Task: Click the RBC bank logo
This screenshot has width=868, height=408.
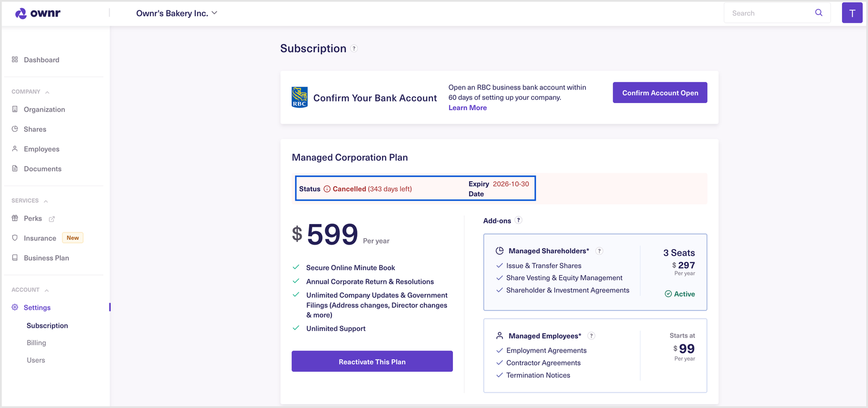Action: (x=299, y=97)
